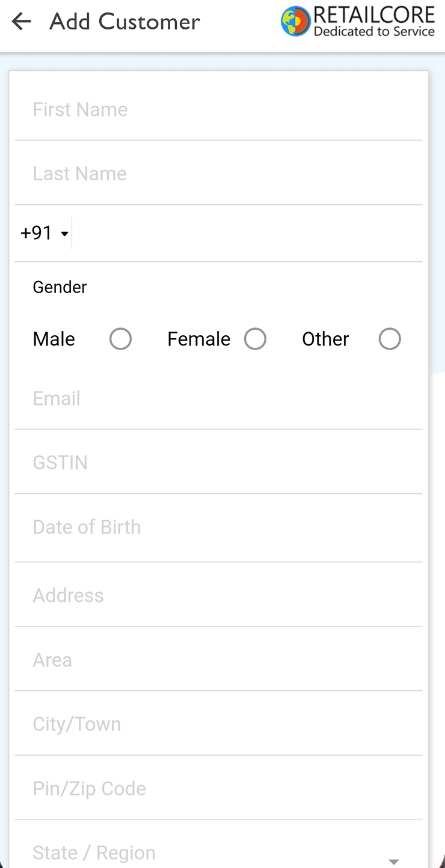Choose the Other gender option
This screenshot has height=868, width=445.
pyautogui.click(x=390, y=339)
